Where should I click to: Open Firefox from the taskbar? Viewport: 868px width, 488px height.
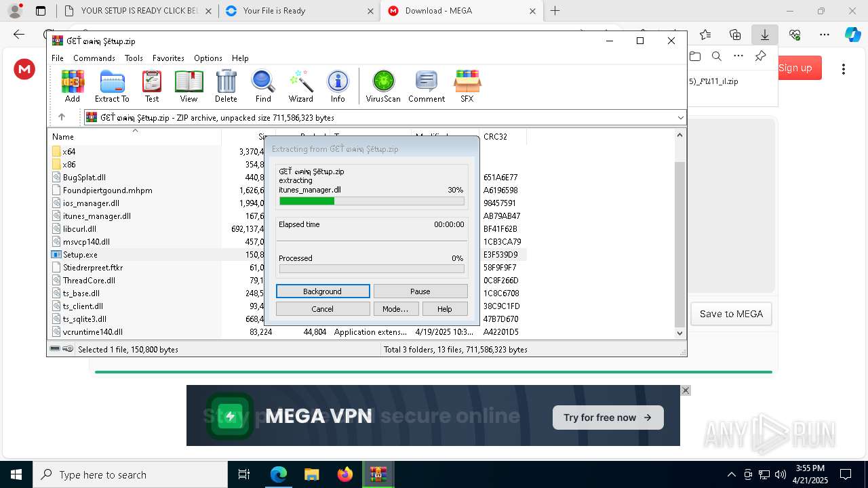pos(345,474)
